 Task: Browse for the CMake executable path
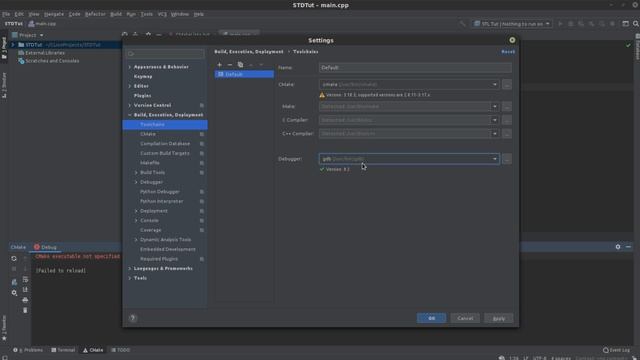click(x=507, y=84)
